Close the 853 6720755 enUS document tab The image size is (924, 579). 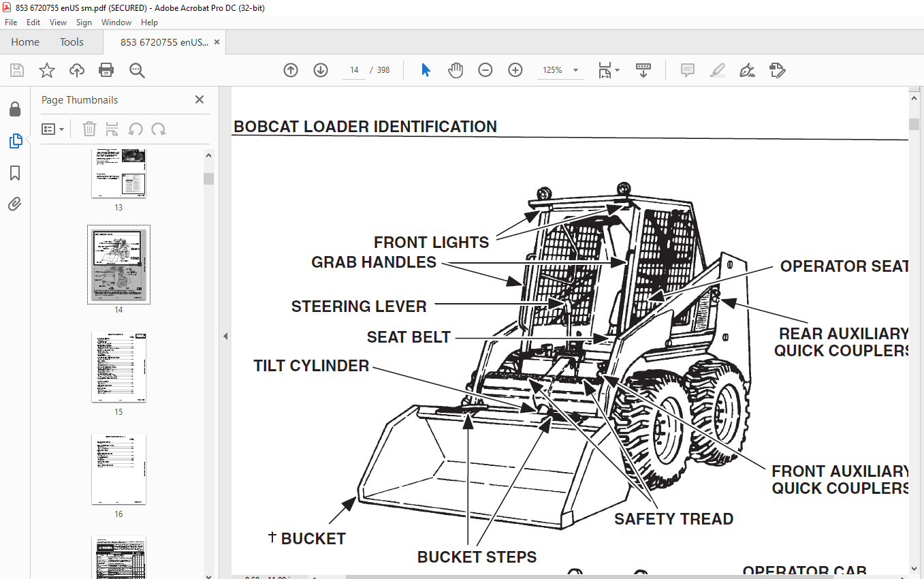217,42
